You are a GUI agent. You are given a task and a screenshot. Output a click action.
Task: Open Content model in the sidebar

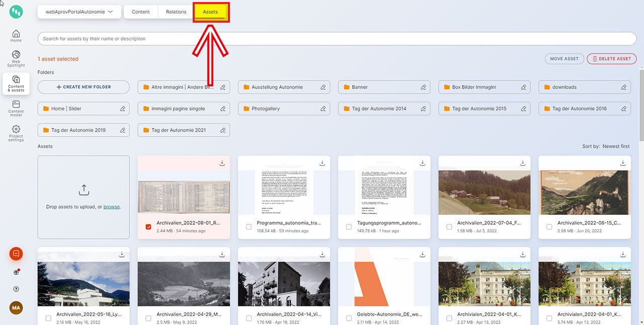point(16,107)
